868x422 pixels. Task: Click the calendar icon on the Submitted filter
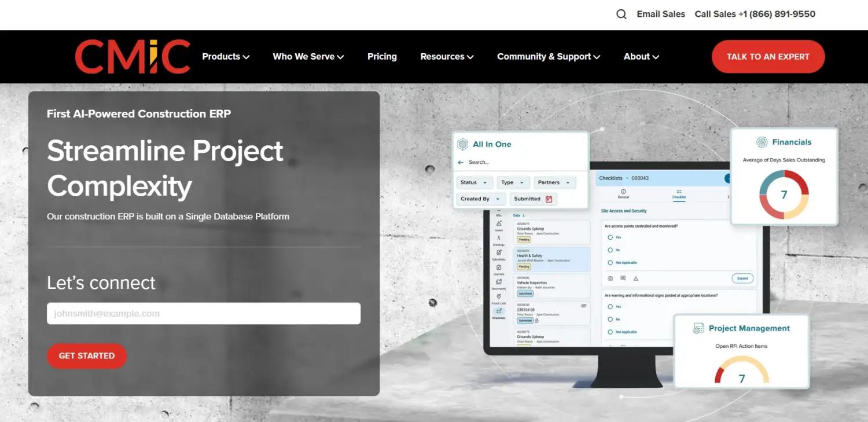point(549,199)
